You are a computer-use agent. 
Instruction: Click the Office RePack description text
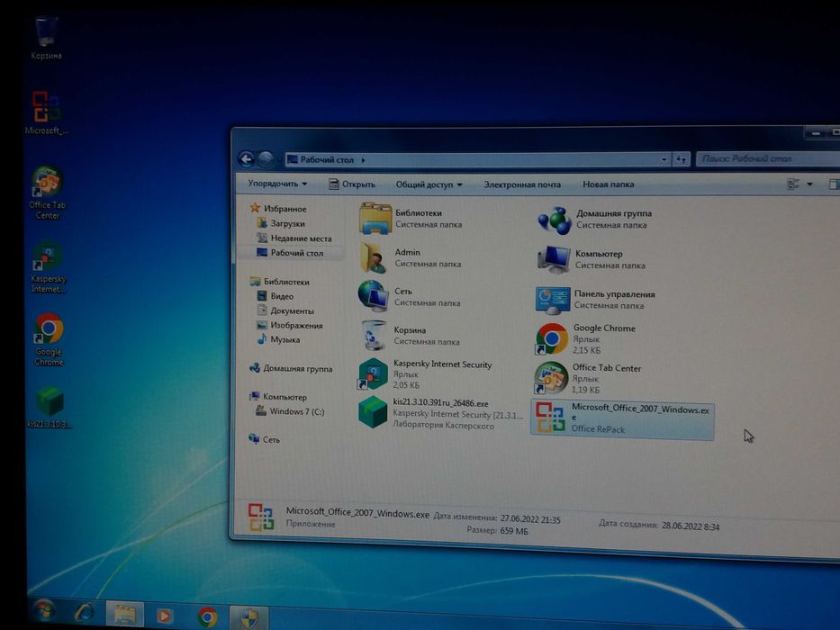(x=598, y=429)
